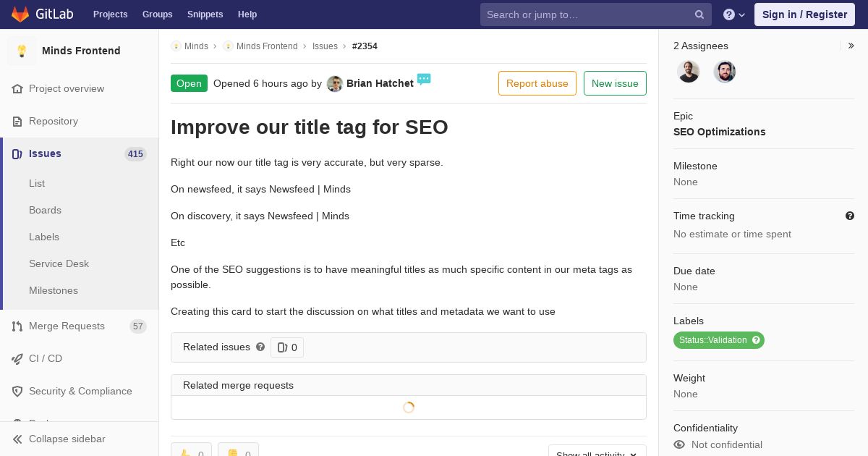Open Project overview in sidebar

tap(67, 88)
